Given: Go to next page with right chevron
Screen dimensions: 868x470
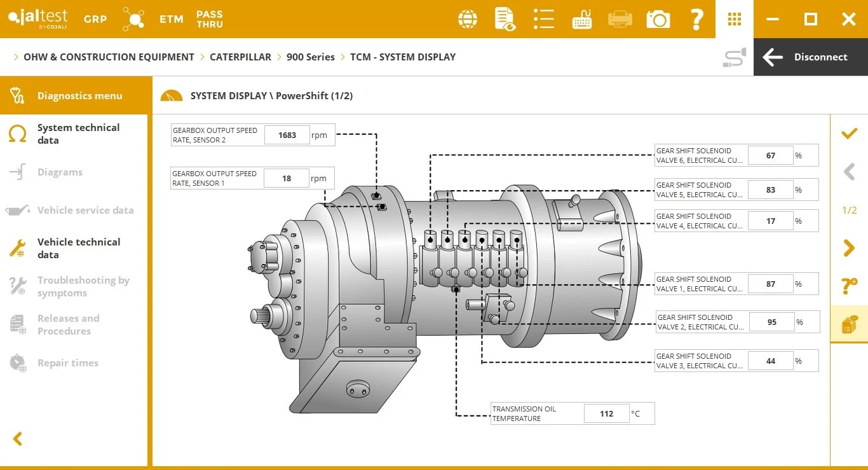Looking at the screenshot, I should (849, 248).
